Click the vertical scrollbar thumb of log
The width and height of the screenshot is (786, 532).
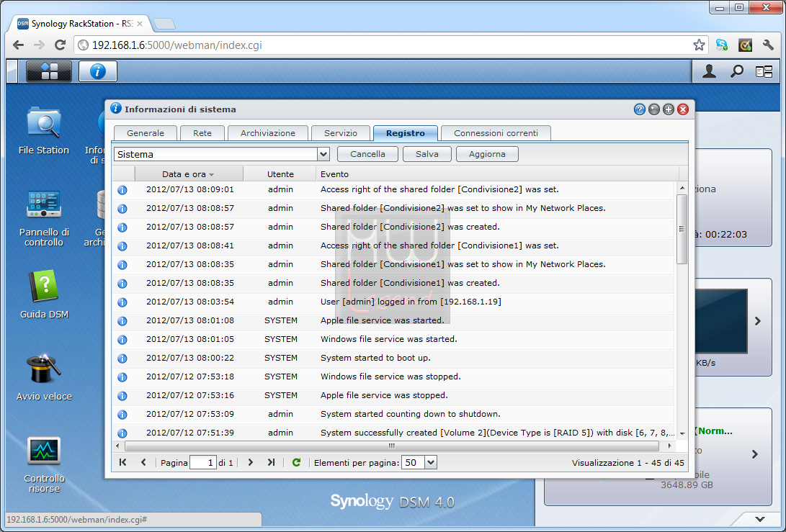[x=682, y=229]
